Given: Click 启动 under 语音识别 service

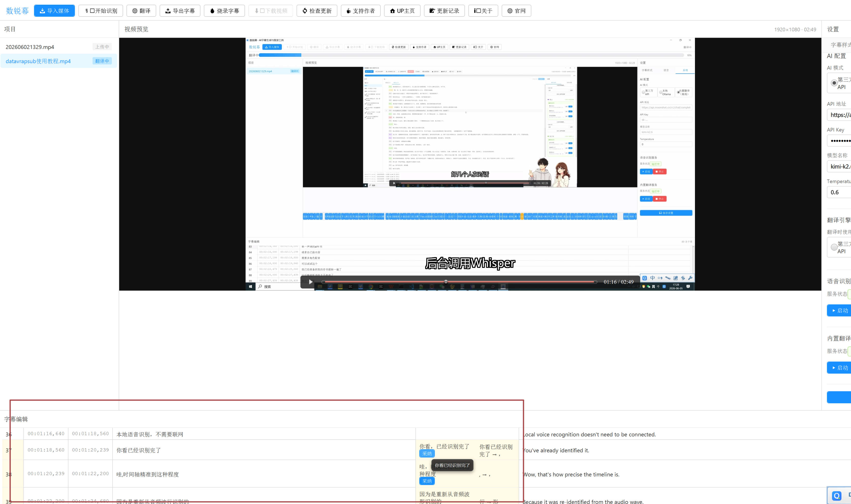Looking at the screenshot, I should (x=839, y=310).
